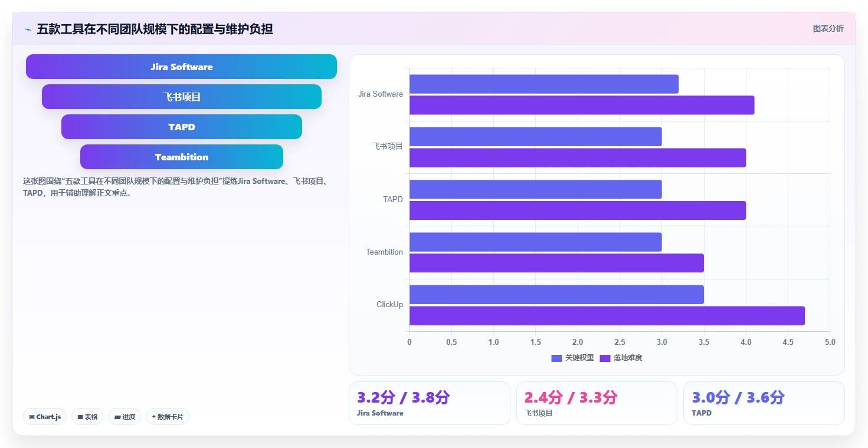Click the Jira Software 落地难度 bar
Screen dimensions: 868x448
pyautogui.click(x=582, y=105)
